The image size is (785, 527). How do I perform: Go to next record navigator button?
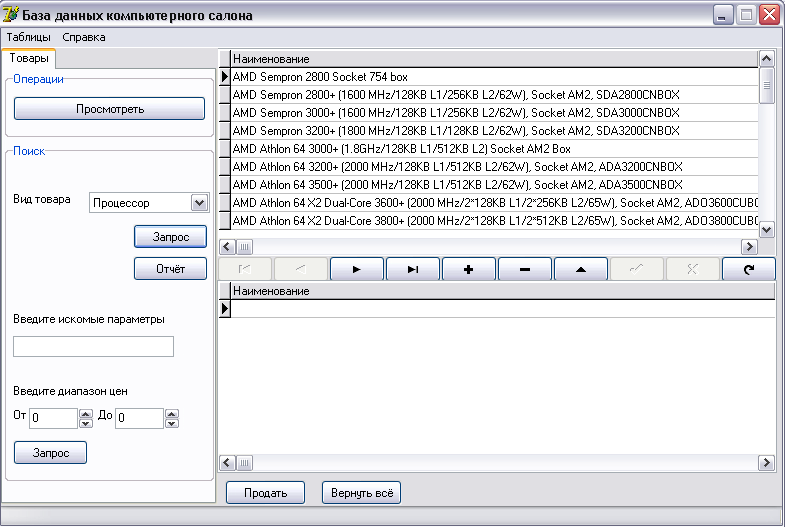click(357, 269)
